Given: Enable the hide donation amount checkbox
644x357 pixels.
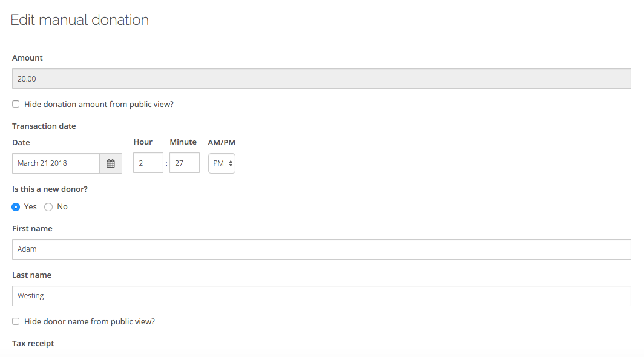Looking at the screenshot, I should point(16,104).
